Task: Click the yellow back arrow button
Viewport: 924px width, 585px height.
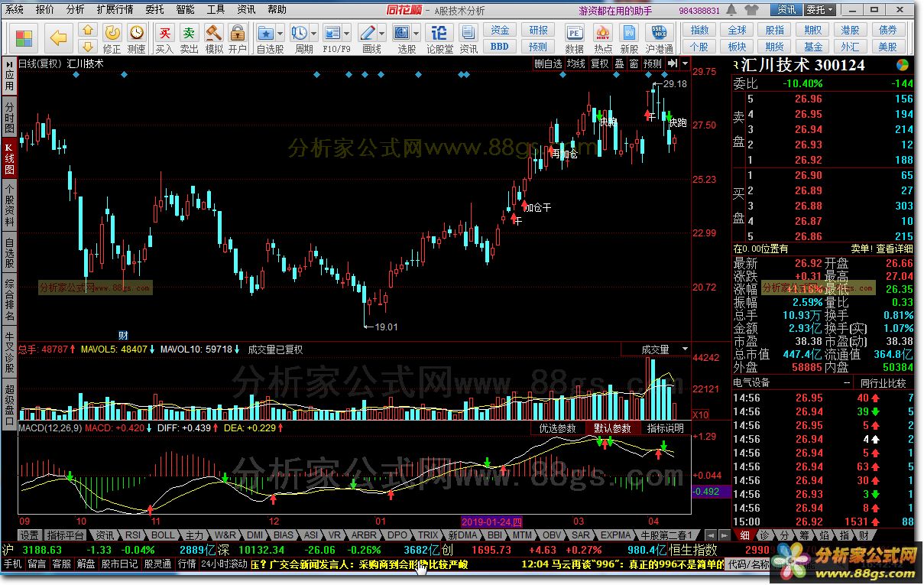Action: coord(58,38)
